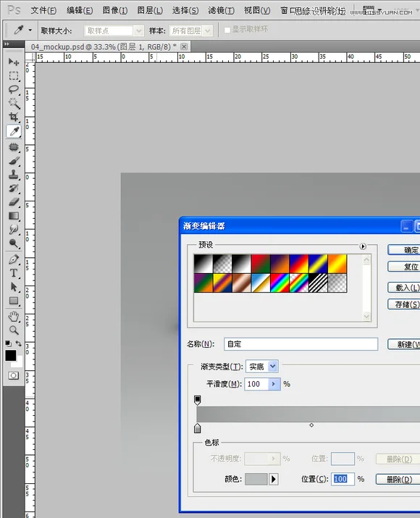
Task: Open the 图层 menu
Action: click(150, 11)
